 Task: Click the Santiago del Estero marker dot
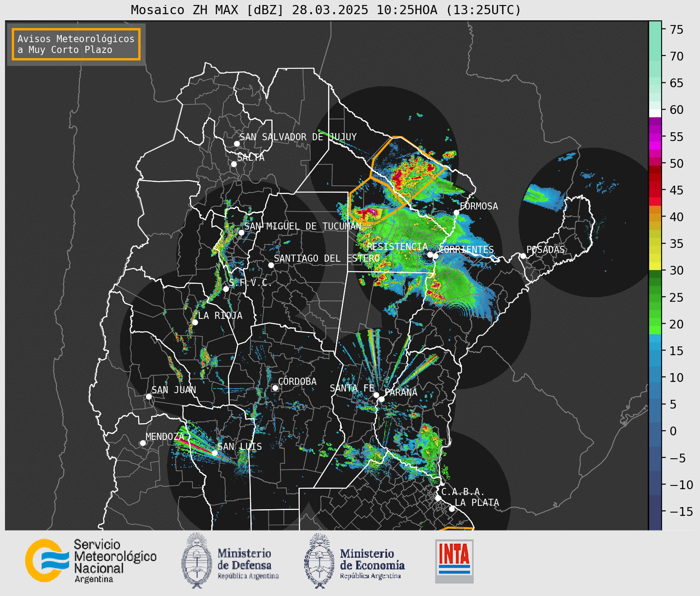point(271,265)
